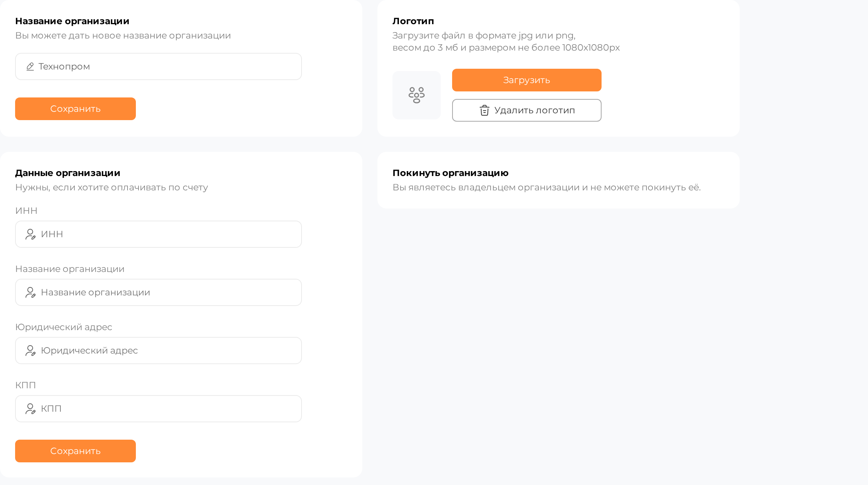This screenshot has width=868, height=485.
Task: Save the new organization name
Action: coord(75,109)
